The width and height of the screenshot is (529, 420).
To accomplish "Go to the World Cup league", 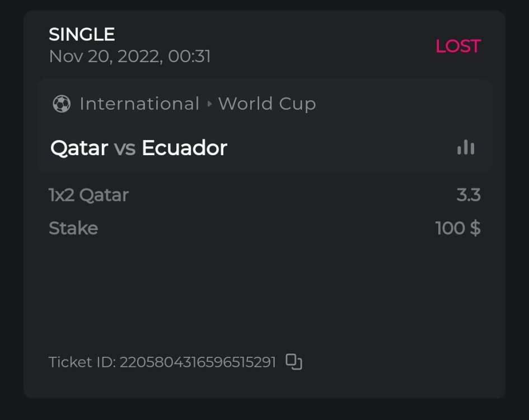I will 267,104.
